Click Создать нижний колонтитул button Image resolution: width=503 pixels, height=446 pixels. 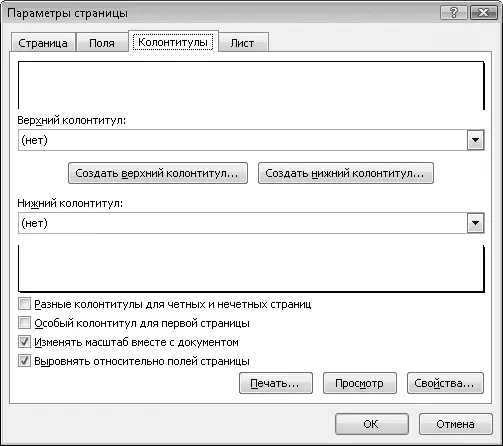coord(346,173)
